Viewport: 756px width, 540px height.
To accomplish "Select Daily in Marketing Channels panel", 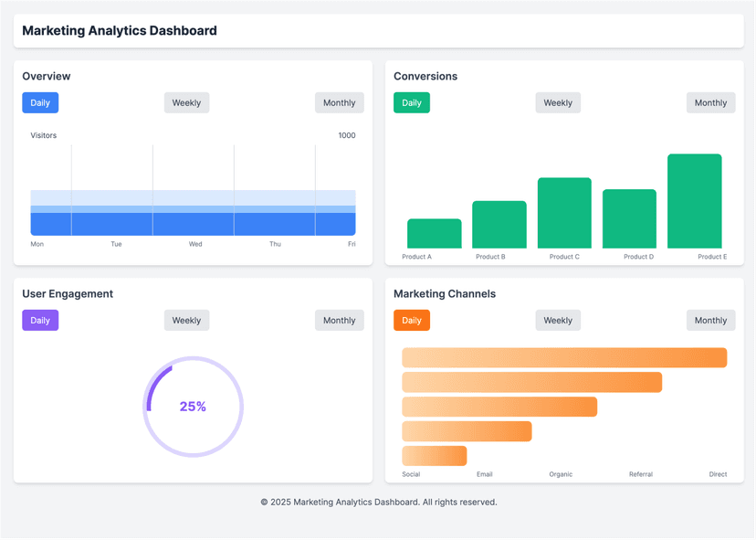I will [411, 320].
